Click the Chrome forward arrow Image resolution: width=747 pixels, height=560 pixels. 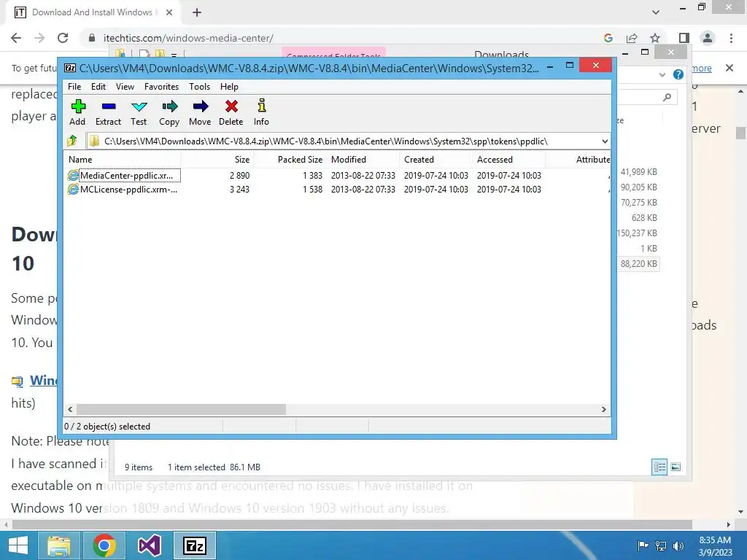tap(39, 38)
